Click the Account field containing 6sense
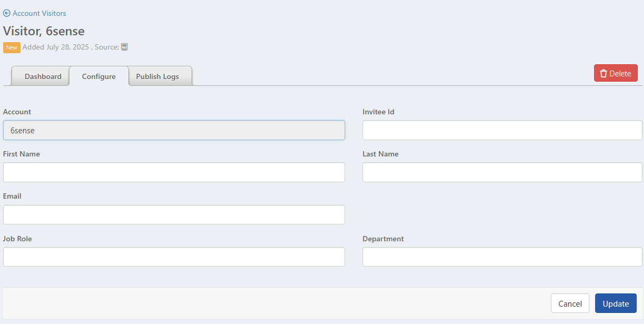The image size is (644, 324). [174, 130]
